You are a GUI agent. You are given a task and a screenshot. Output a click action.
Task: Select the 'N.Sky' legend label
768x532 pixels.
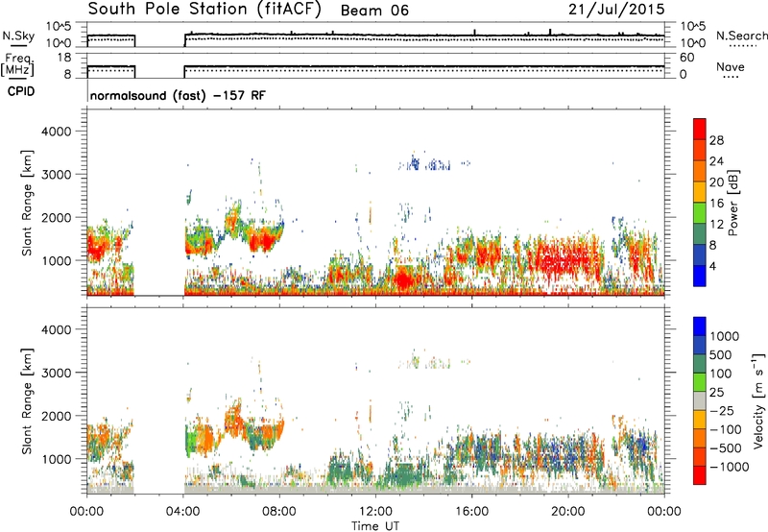[18, 36]
